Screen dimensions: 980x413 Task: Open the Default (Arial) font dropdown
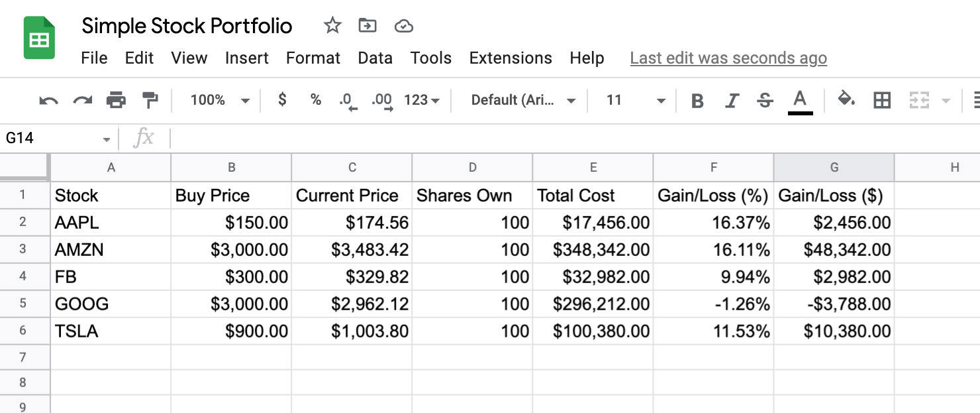coord(523,100)
